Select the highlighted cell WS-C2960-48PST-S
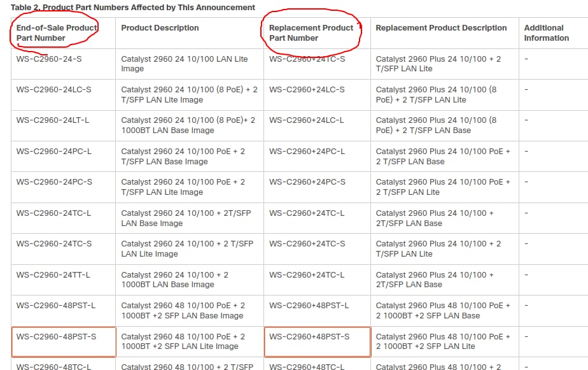This screenshot has width=588, height=370. pyautogui.click(x=64, y=341)
